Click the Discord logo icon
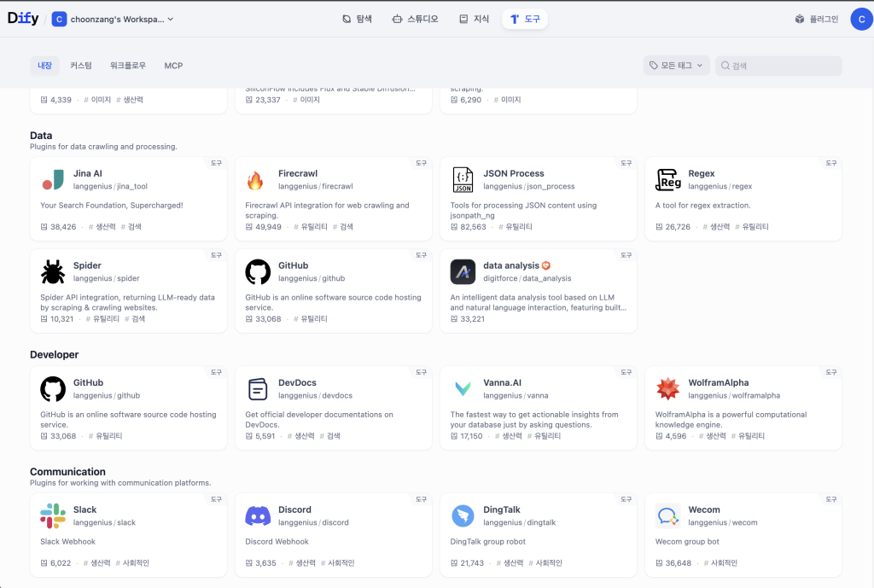Viewport: 874px width, 588px height. (258, 515)
